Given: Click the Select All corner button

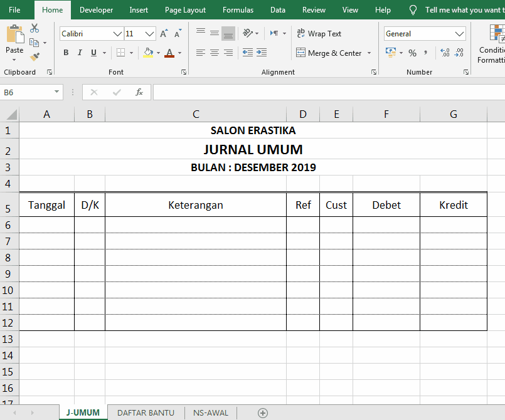Looking at the screenshot, I should [10, 114].
